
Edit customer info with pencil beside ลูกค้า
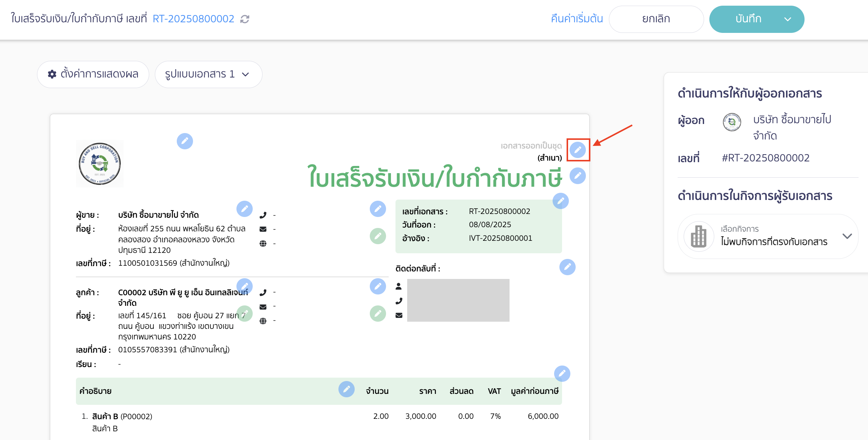click(x=245, y=286)
